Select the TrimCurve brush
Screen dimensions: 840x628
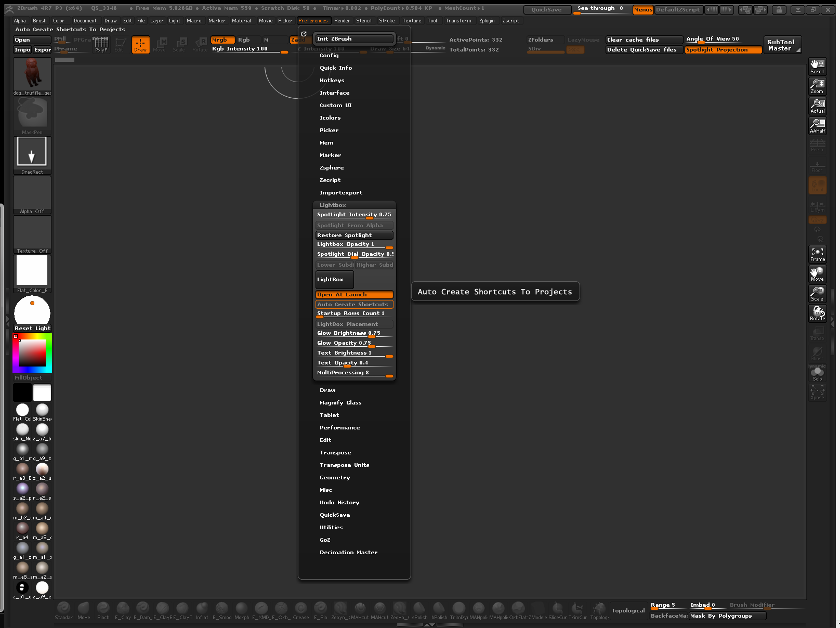[x=577, y=611]
